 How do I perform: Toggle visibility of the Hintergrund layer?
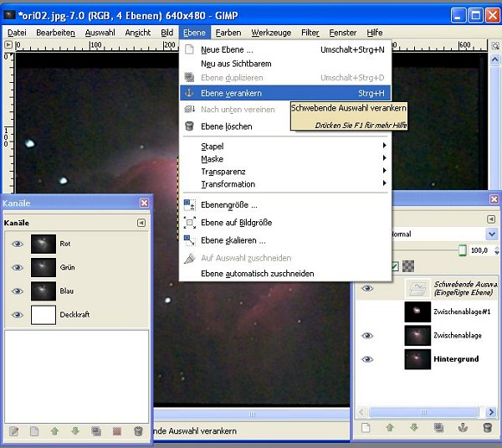[366, 358]
